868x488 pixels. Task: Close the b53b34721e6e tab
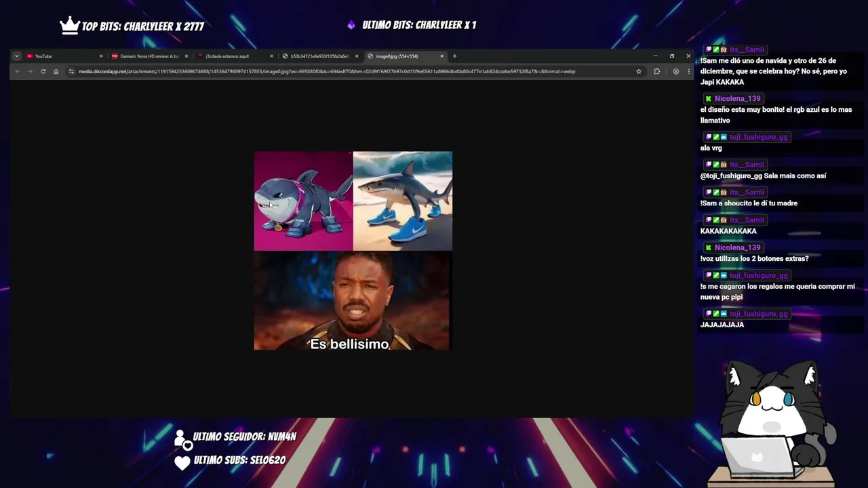(357, 56)
